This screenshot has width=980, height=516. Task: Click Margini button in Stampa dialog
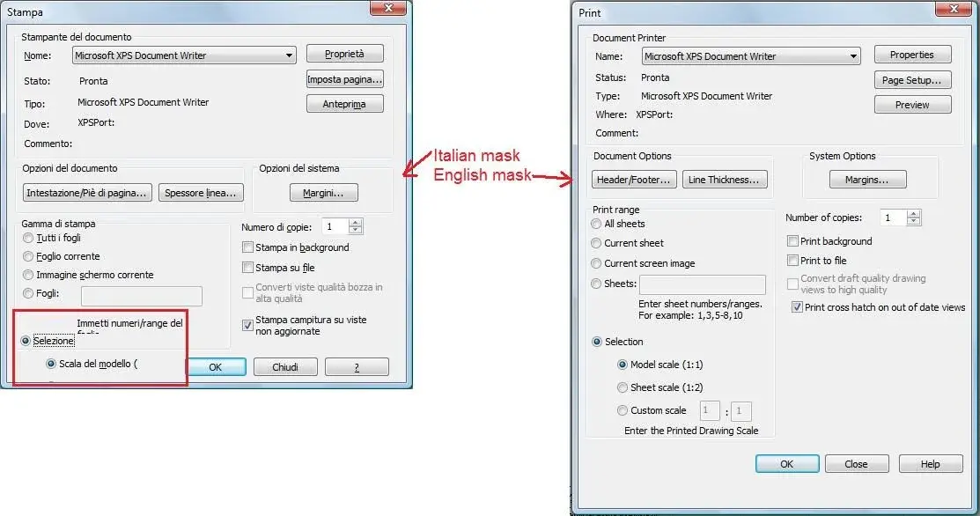pyautogui.click(x=324, y=193)
